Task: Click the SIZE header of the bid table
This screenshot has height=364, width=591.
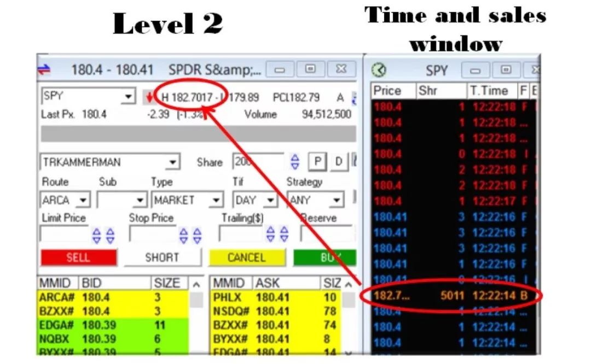Action: coord(169,283)
